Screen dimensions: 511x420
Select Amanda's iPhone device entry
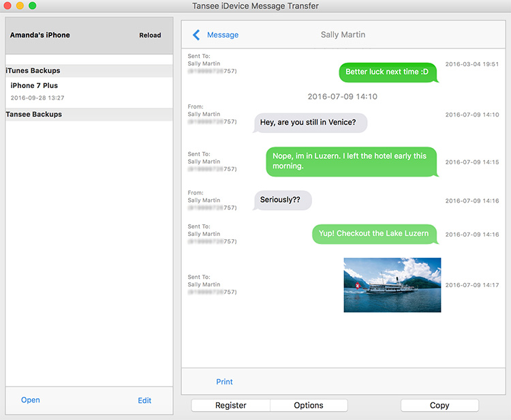(40, 35)
